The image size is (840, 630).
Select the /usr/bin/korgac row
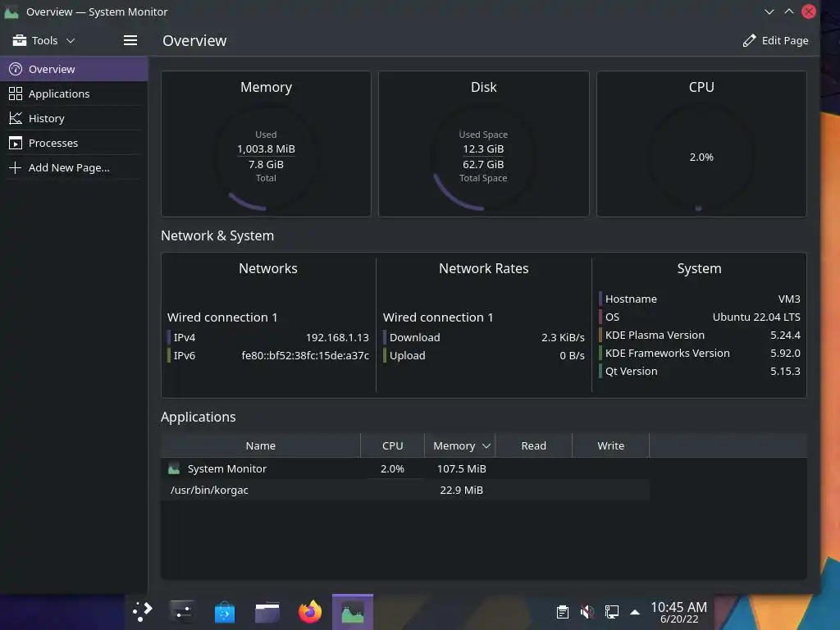405,491
